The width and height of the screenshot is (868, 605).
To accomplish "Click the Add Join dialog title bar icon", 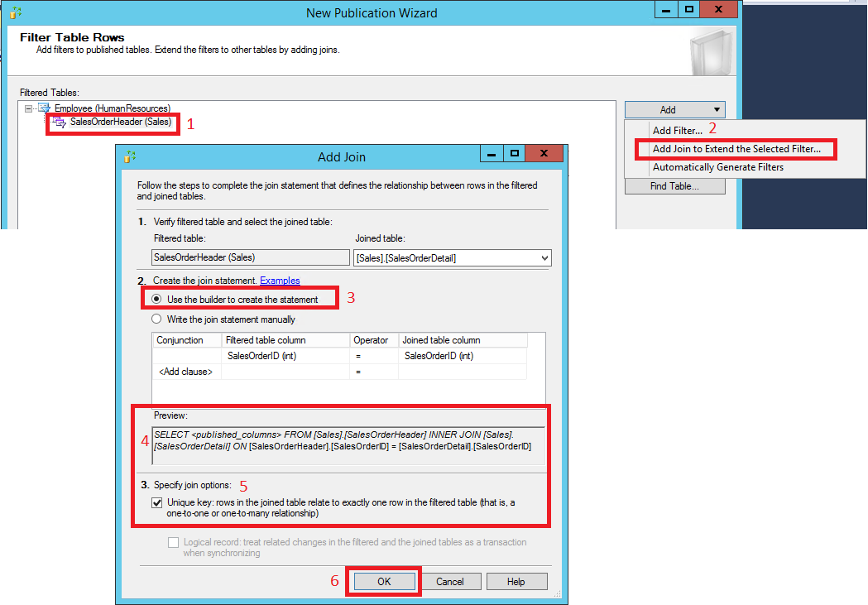I will point(129,153).
